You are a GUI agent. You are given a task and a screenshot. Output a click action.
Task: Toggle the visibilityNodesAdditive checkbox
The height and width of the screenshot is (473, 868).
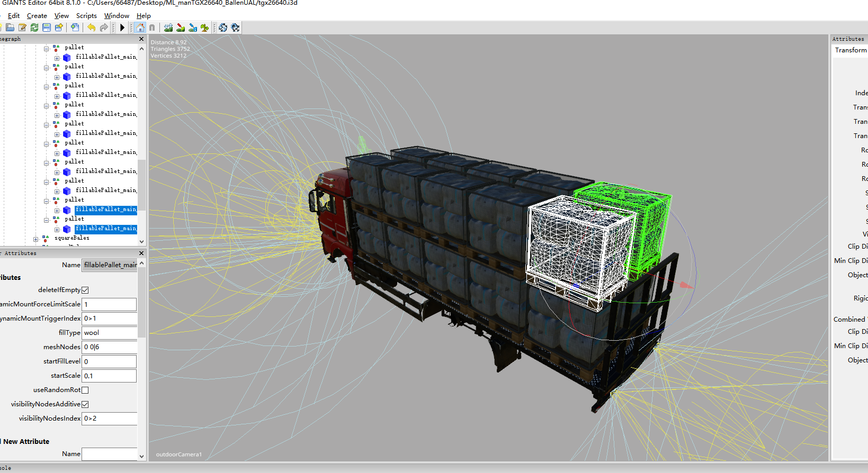coord(85,404)
